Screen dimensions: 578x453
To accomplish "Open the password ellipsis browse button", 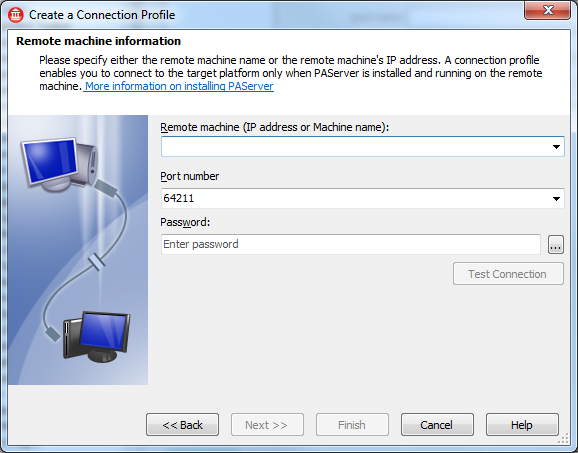I will (556, 244).
